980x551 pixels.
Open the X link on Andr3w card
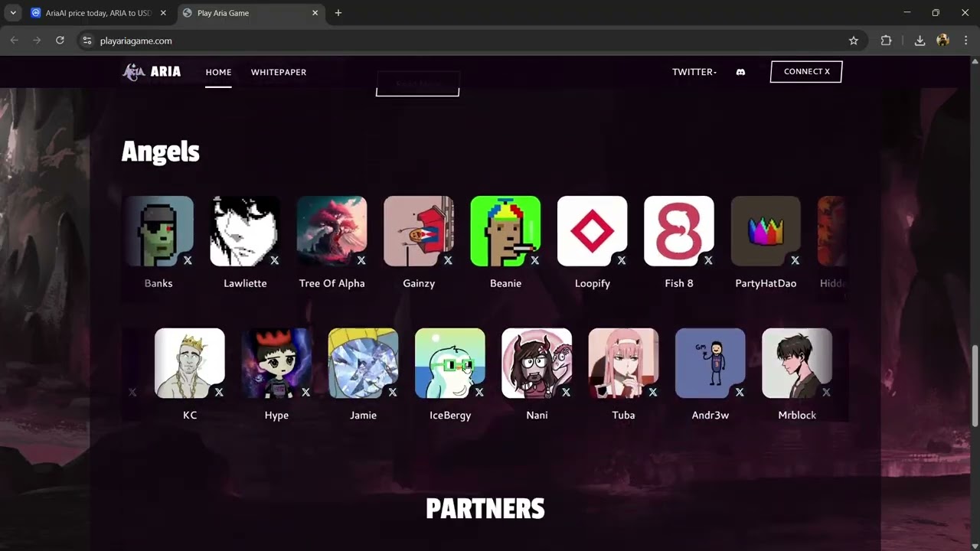740,392
